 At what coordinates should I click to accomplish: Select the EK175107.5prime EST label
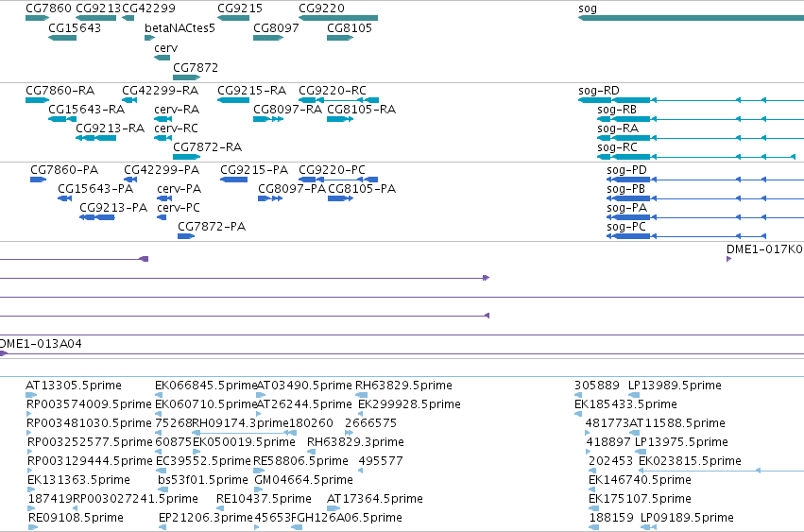pos(640,499)
